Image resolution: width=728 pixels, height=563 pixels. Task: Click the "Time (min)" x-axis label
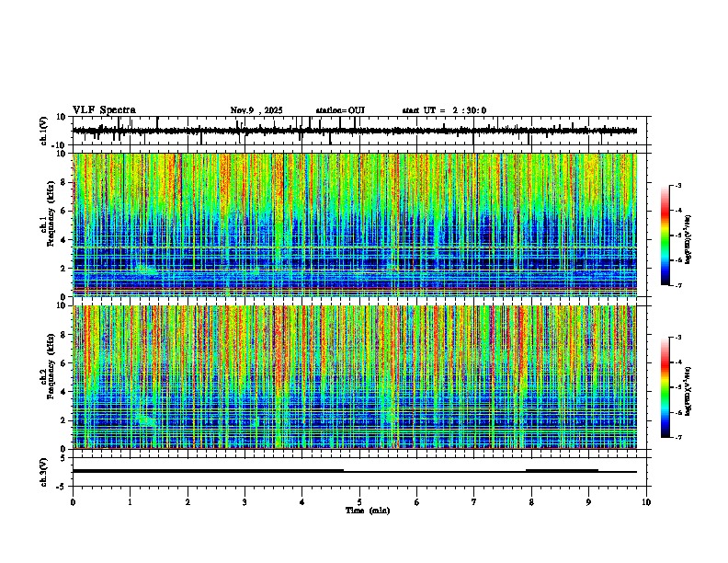point(368,511)
